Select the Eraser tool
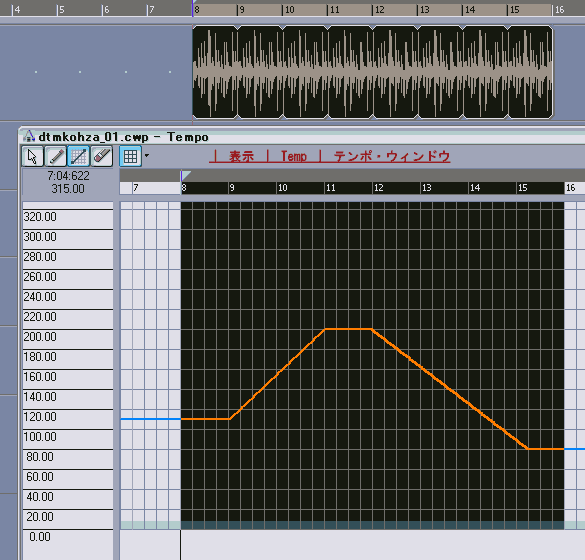585x560 pixels. tap(101, 156)
